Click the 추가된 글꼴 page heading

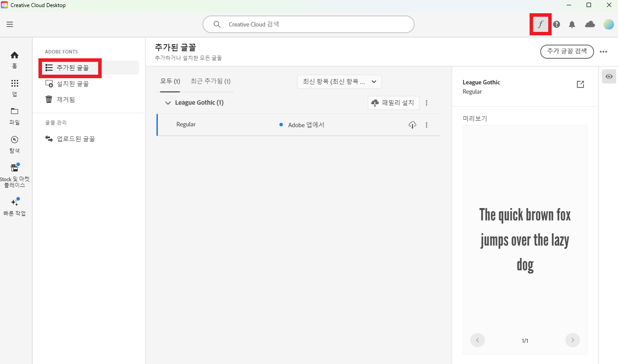click(175, 47)
